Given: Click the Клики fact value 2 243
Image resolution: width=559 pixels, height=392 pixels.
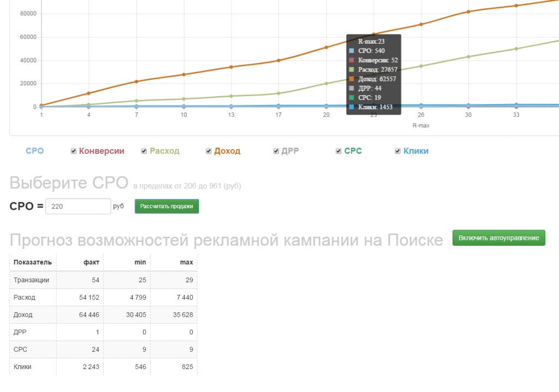Looking at the screenshot, I should click(91, 367).
